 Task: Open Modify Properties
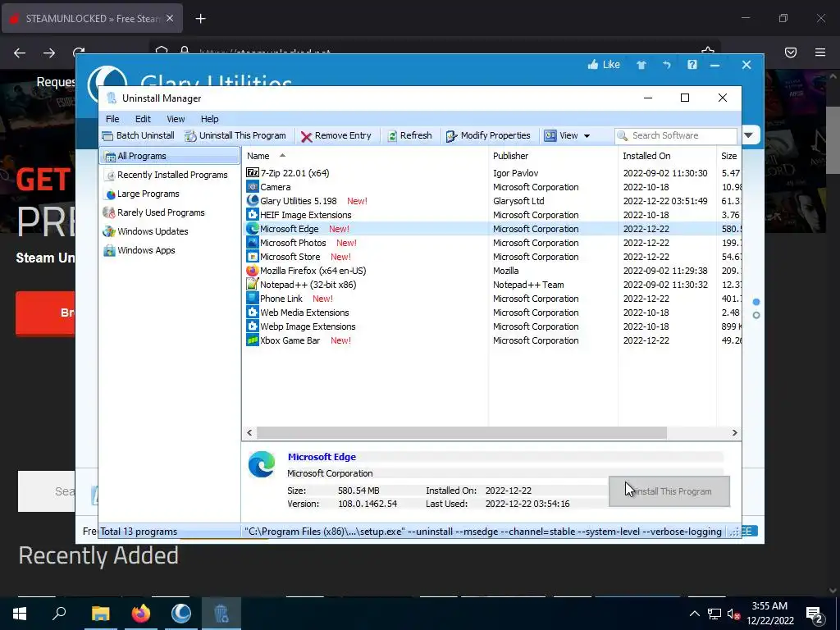(x=488, y=135)
